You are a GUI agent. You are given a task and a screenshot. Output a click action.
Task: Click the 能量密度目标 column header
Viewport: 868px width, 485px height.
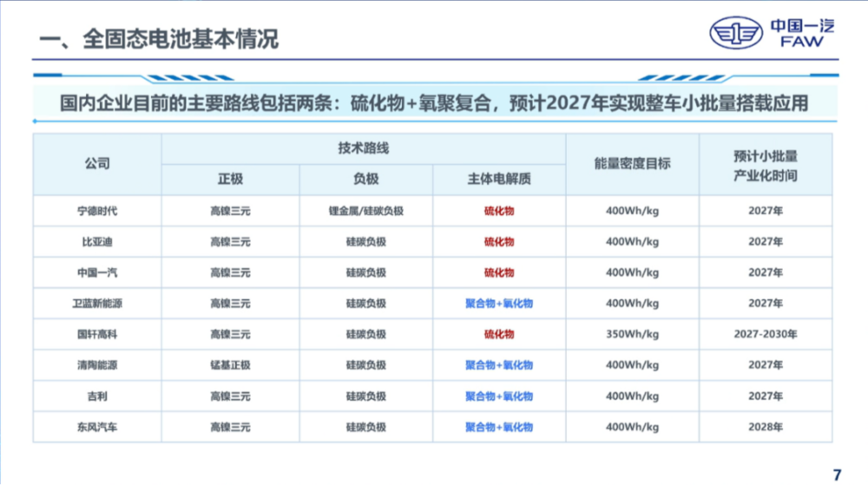click(x=632, y=164)
